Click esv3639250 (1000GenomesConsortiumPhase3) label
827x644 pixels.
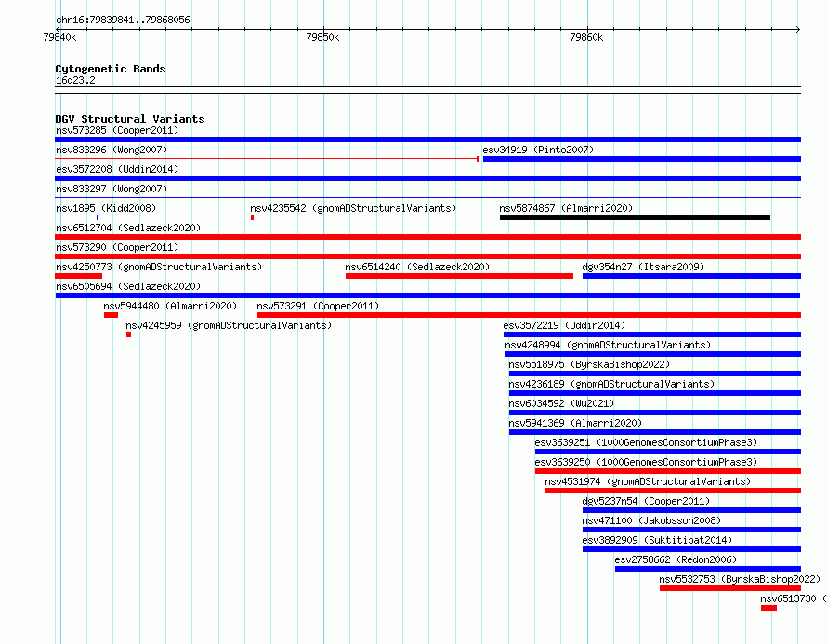pyautogui.click(x=646, y=462)
